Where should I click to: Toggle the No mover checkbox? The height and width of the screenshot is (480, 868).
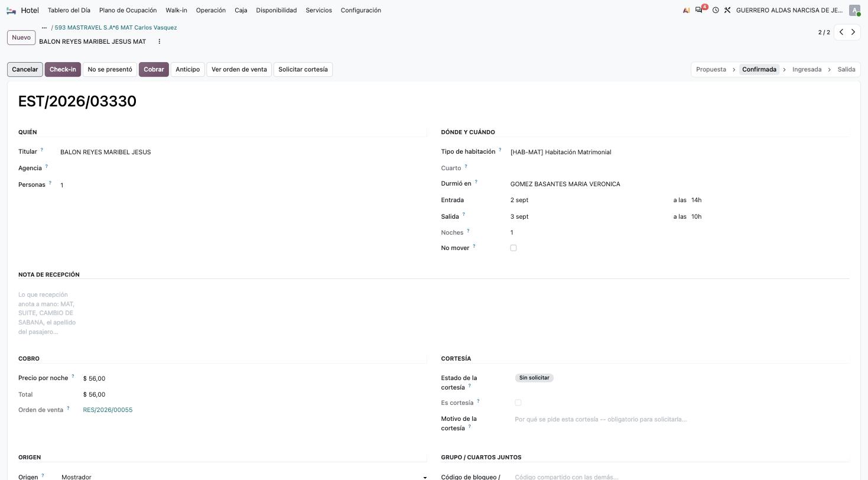click(x=513, y=248)
